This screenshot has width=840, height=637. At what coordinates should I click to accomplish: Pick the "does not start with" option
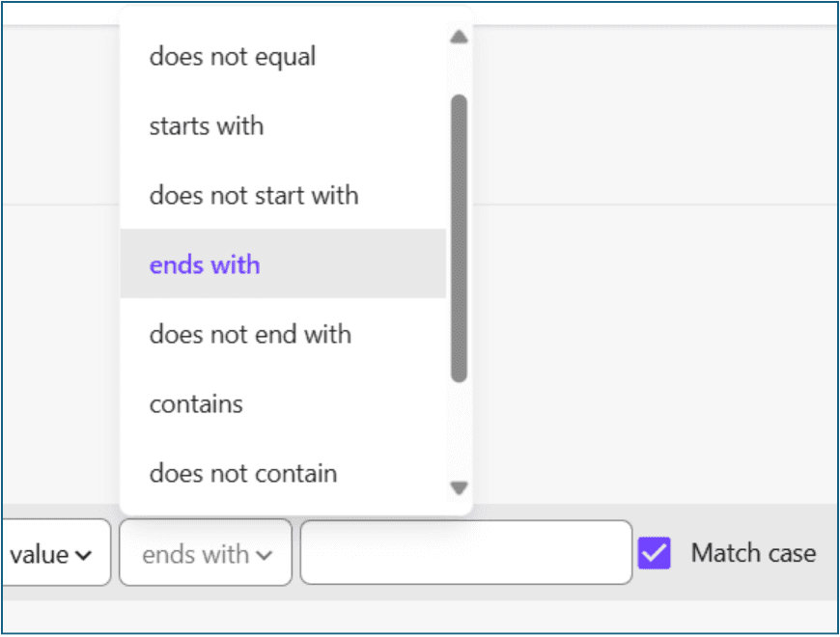click(254, 196)
